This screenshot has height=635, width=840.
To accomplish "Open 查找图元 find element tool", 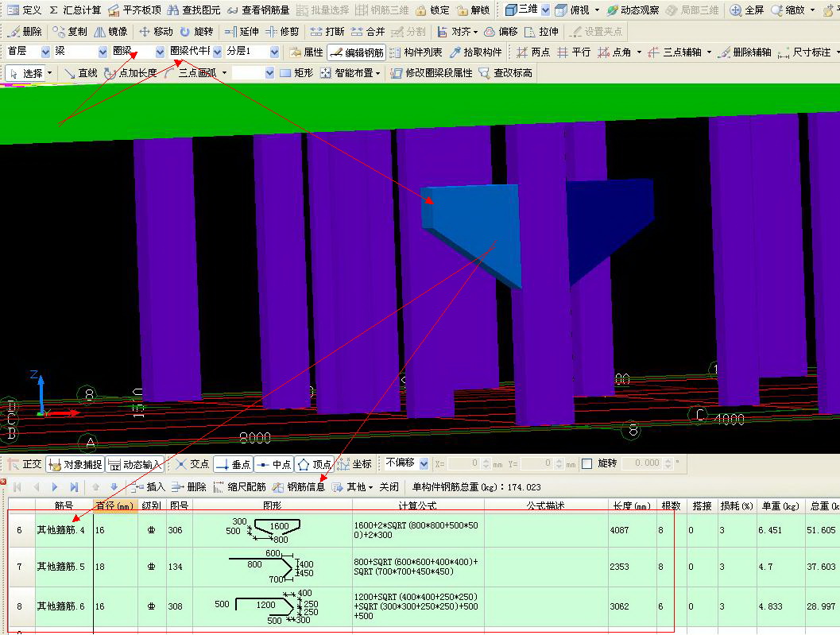I will tap(194, 10).
